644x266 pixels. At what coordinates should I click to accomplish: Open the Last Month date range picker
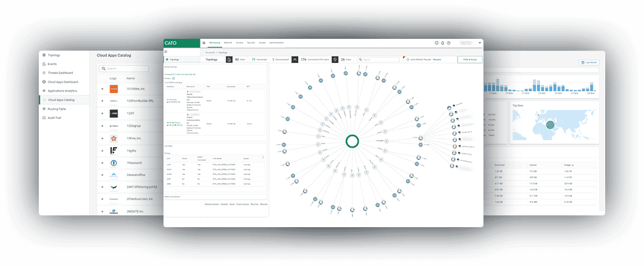click(589, 62)
